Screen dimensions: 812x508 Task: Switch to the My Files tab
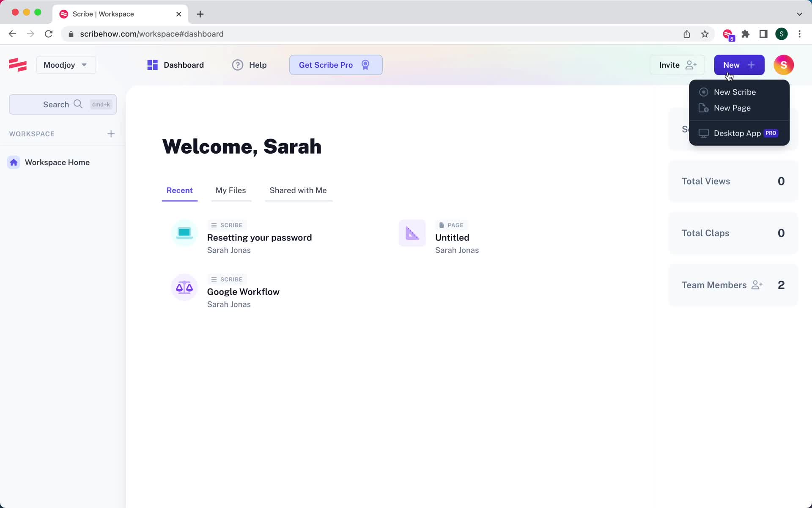tap(230, 190)
